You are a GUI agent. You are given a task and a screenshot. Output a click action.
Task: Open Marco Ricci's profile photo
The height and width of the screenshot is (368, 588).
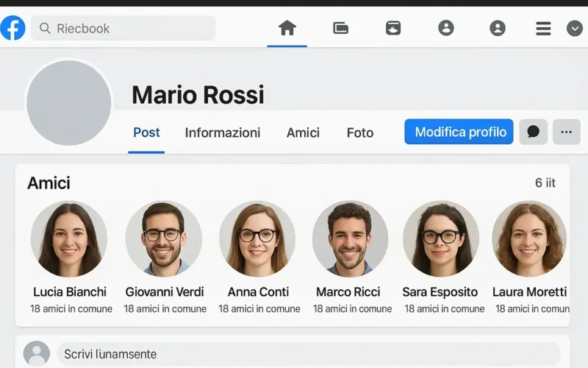(350, 238)
